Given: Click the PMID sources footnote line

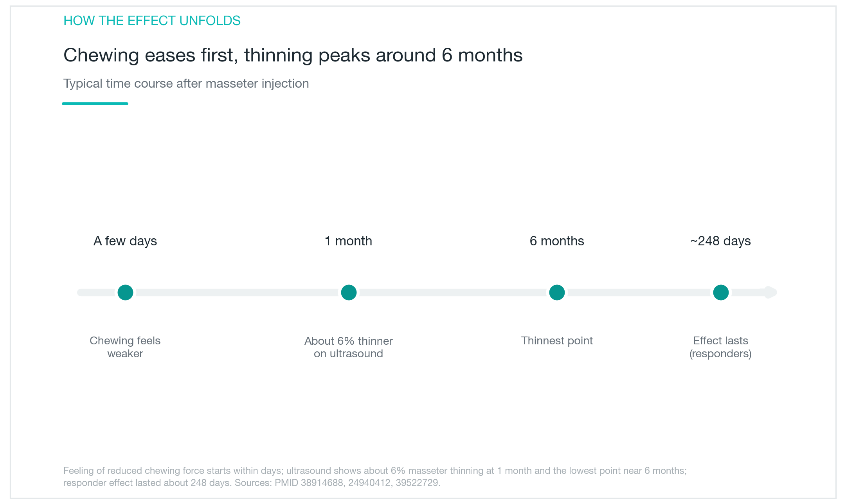Looking at the screenshot, I should coord(252,483).
